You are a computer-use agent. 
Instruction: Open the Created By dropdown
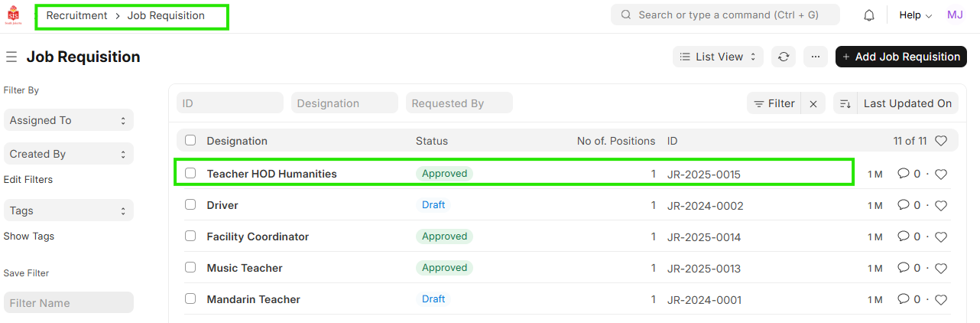(x=68, y=154)
